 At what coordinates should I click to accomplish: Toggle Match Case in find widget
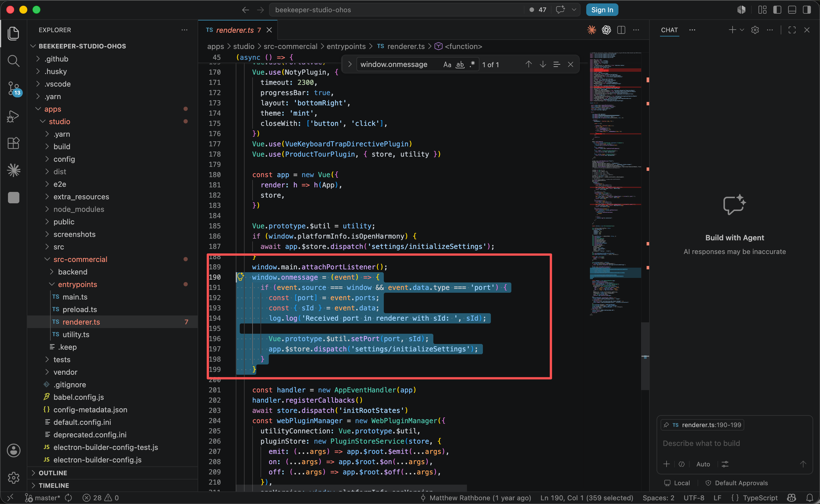(447, 65)
